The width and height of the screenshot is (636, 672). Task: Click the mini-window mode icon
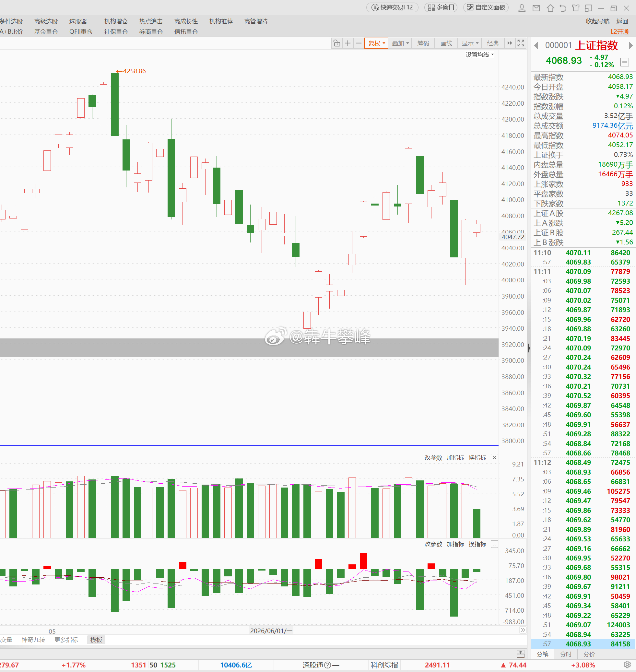pos(588,8)
